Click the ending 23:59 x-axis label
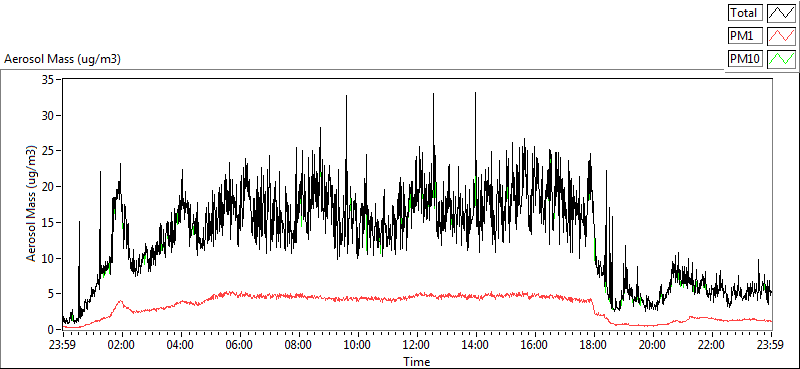Image resolution: width=800 pixels, height=369 pixels. point(771,345)
